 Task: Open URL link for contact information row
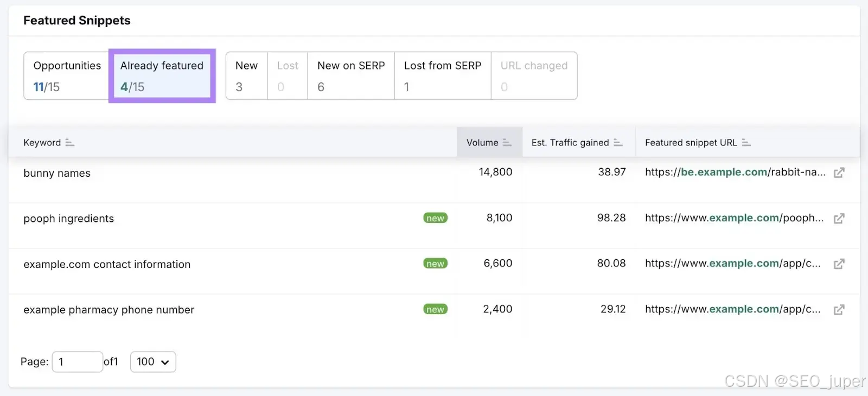[x=732, y=264]
